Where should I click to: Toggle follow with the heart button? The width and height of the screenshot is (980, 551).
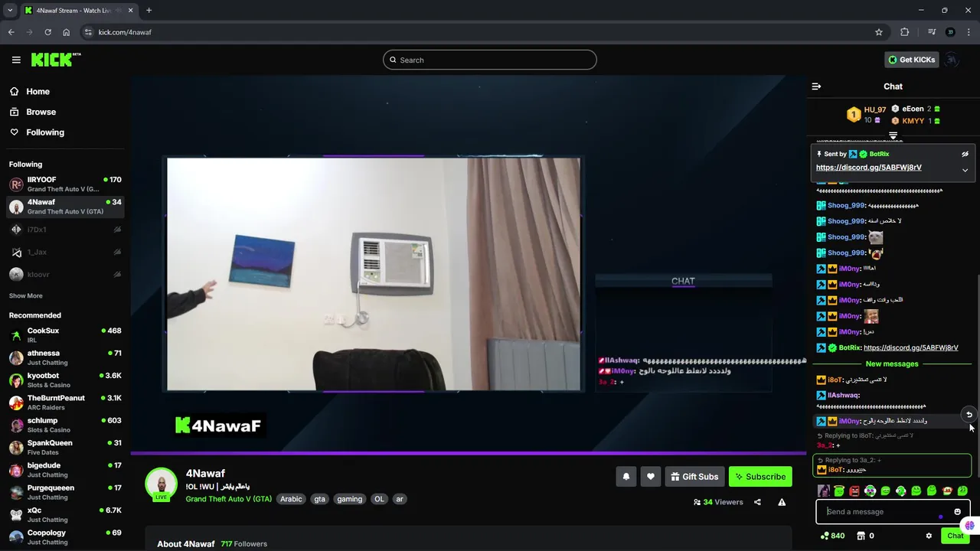[651, 477]
